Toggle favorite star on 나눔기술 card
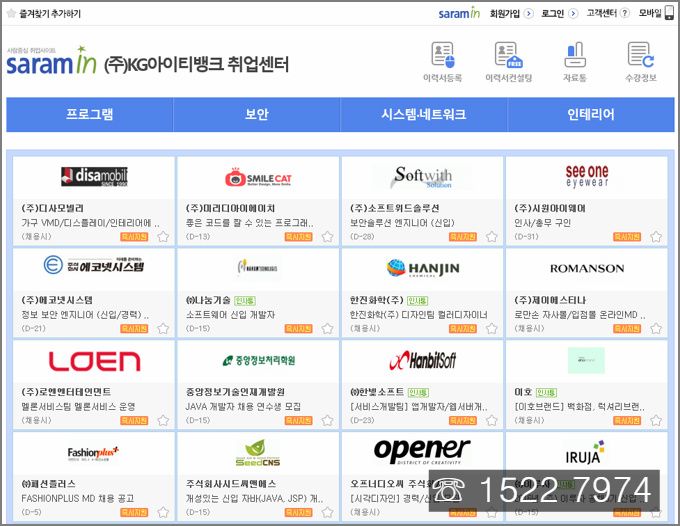Screen dimensions: 680x526 327,329
